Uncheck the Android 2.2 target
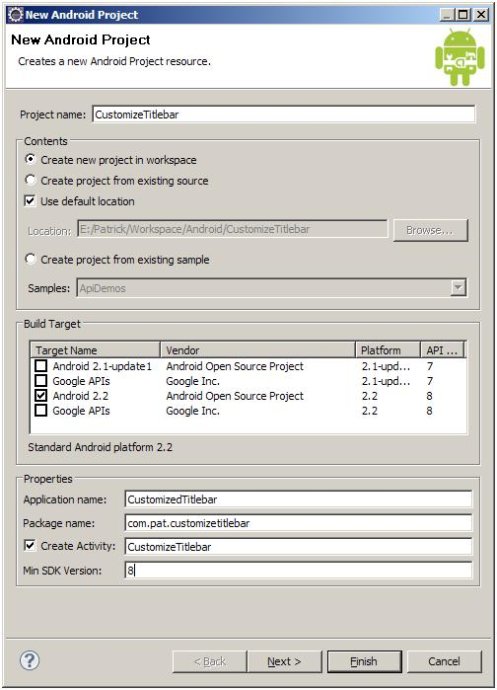This screenshot has height=690, width=497. (x=41, y=396)
